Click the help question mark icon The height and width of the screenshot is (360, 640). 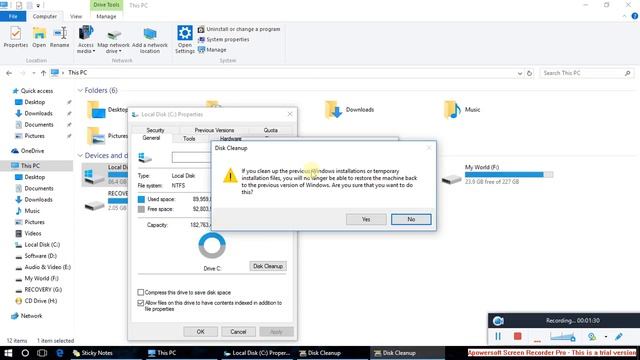click(x=635, y=16)
